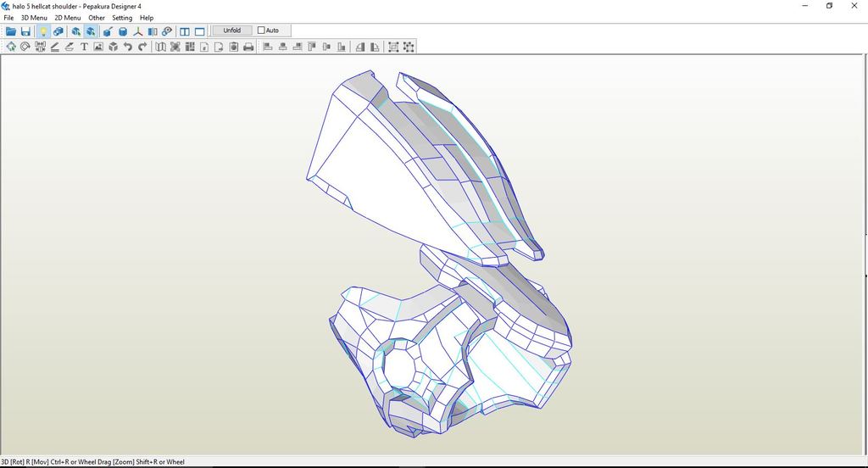Select the highlighted second cube-with-arrow icon
This screenshot has width=868, height=468.
[x=91, y=31]
